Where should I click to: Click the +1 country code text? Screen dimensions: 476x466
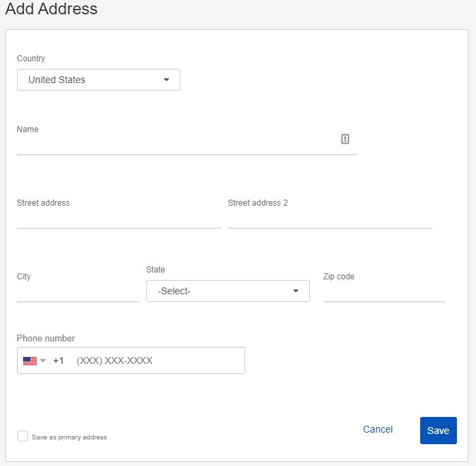pos(59,360)
